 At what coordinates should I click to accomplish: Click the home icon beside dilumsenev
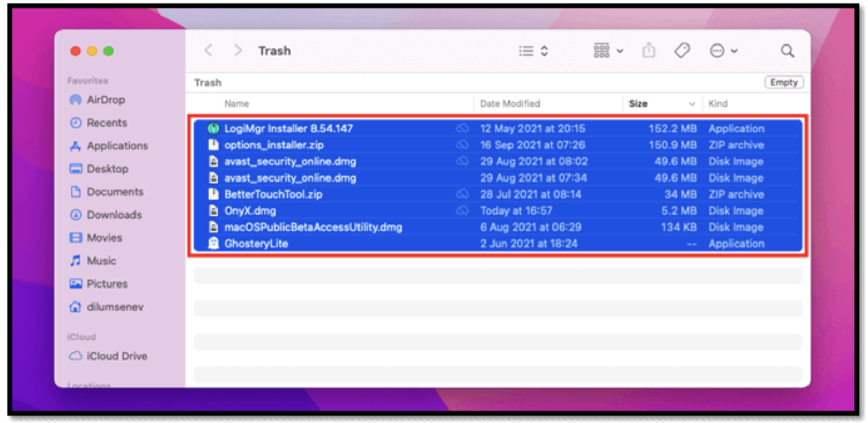point(76,307)
